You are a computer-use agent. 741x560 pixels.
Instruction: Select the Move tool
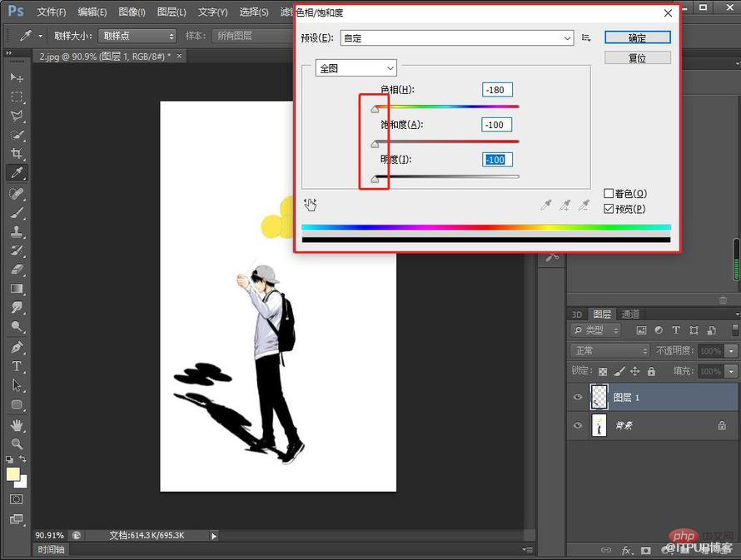click(x=17, y=77)
